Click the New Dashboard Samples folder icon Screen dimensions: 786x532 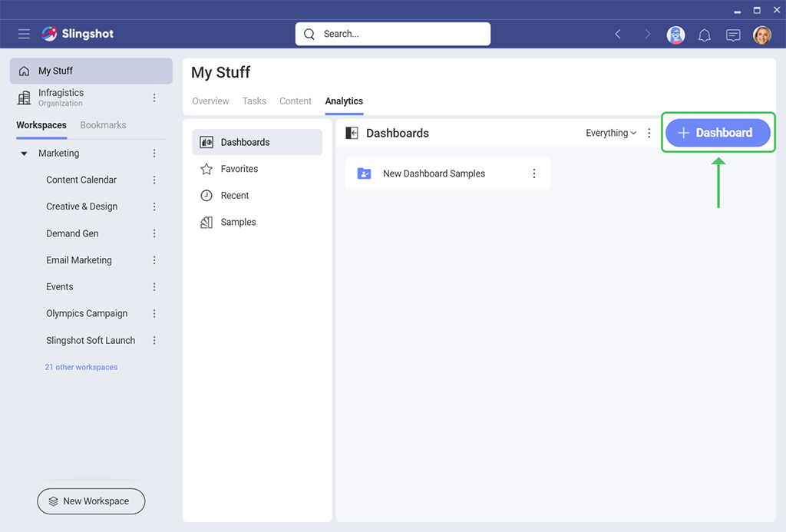pos(364,173)
